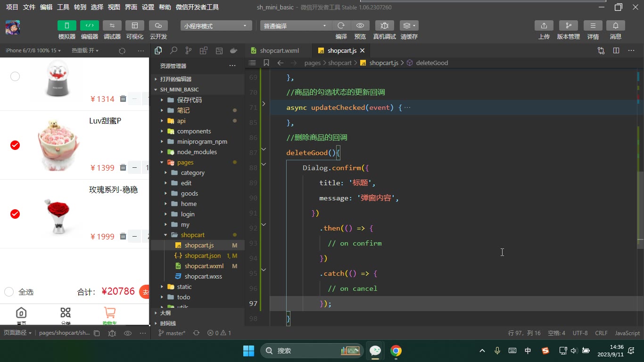Screen dimensions: 644x362
Task: Click the compile (编译) refresh icon
Action: click(x=341, y=25)
